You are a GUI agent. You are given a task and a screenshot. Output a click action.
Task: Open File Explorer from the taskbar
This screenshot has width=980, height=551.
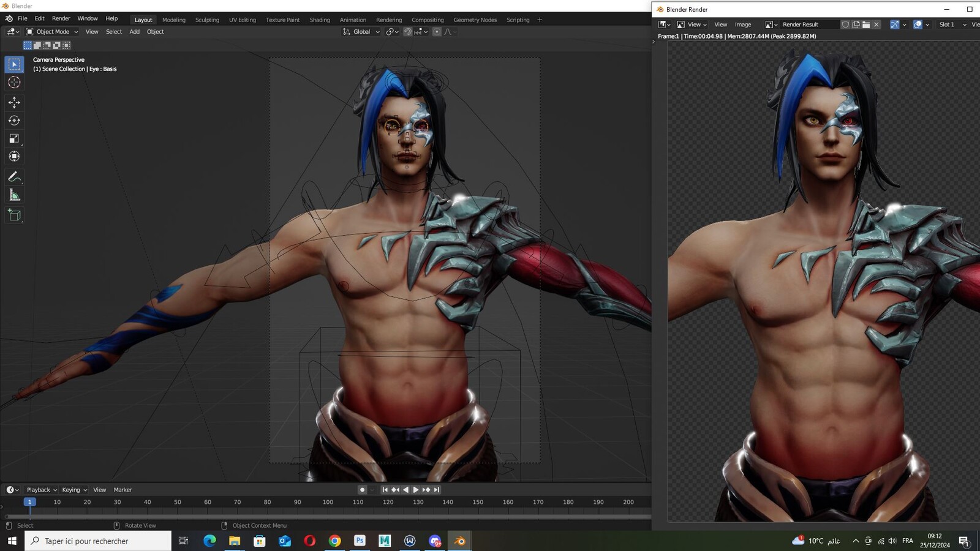(x=235, y=541)
